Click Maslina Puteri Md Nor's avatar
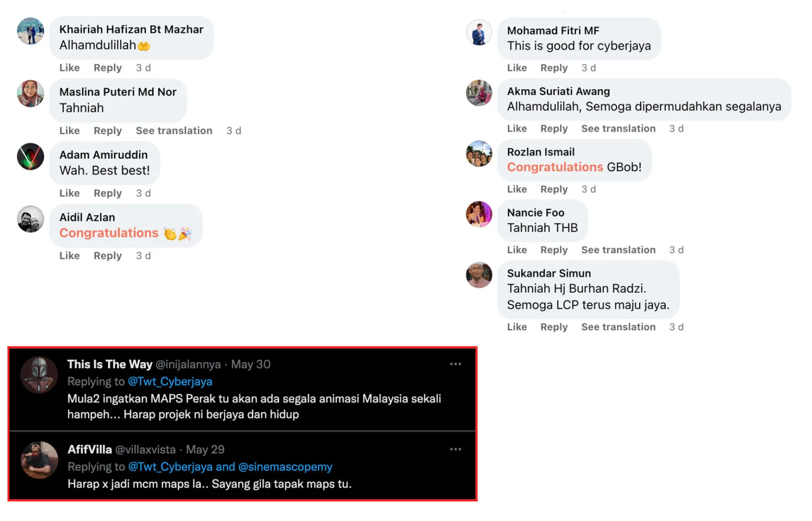The image size is (812, 521). 30,93
